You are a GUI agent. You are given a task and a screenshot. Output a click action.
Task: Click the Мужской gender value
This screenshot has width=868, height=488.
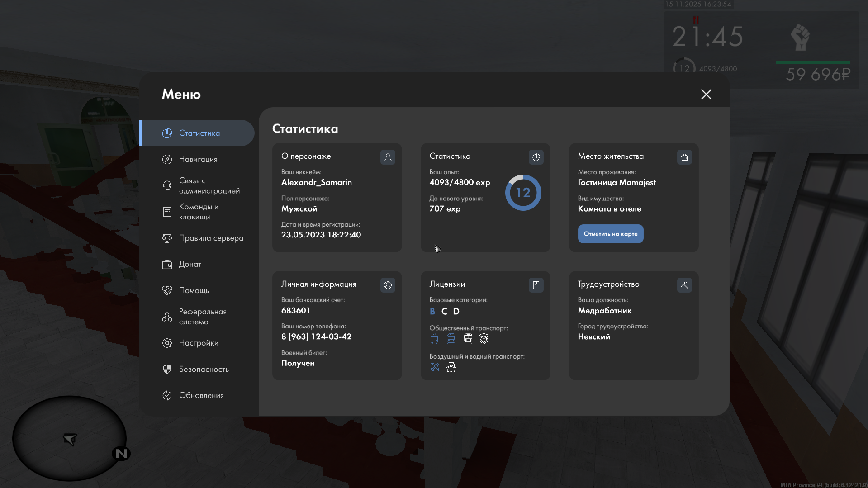click(x=299, y=208)
